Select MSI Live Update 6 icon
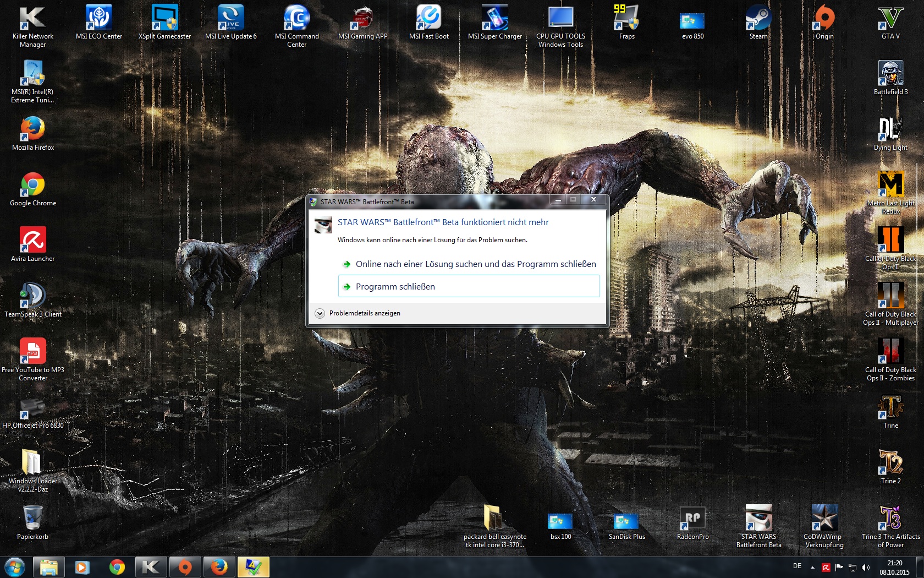This screenshot has height=578, width=924. pos(231,22)
